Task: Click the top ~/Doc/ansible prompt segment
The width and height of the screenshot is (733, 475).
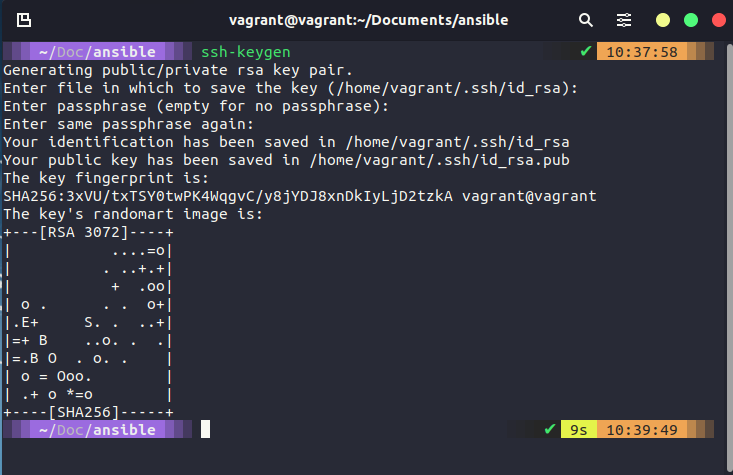Action: click(x=96, y=51)
